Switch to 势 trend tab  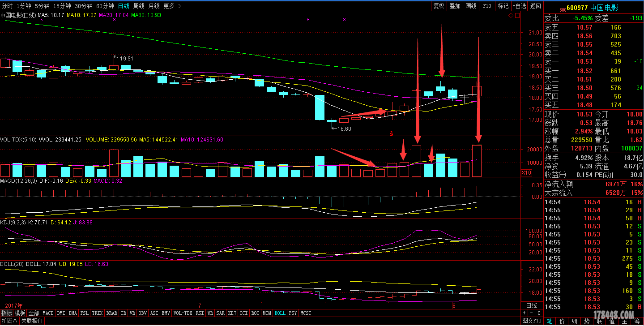tap(587, 321)
